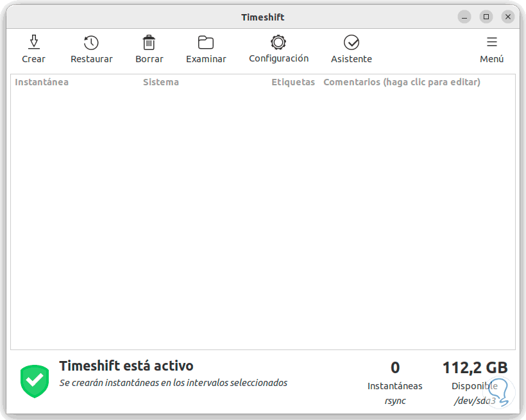Click the Timeshift title bar
The height and width of the screenshot is (420, 526).
point(263,17)
